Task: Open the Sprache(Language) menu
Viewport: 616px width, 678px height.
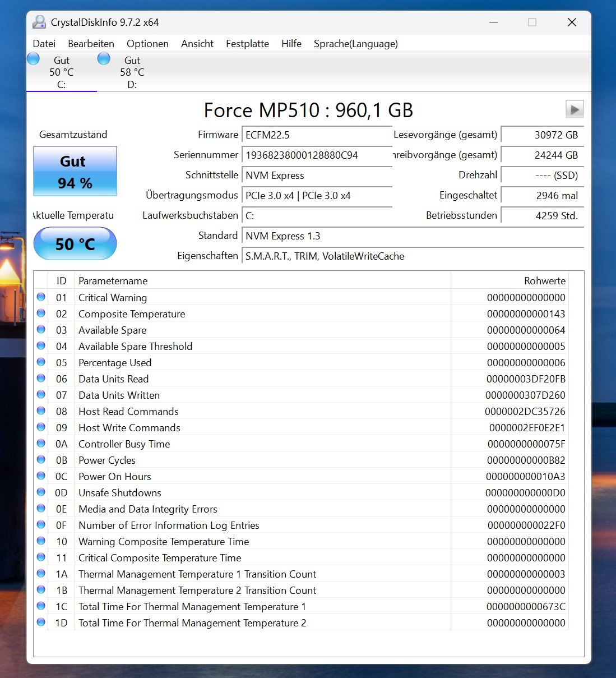Action: (x=356, y=44)
